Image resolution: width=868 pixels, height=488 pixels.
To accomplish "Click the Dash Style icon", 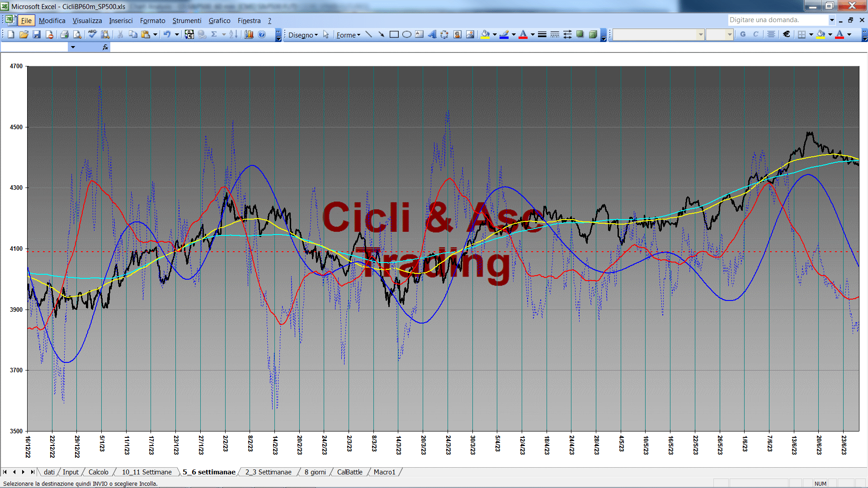I will click(555, 34).
